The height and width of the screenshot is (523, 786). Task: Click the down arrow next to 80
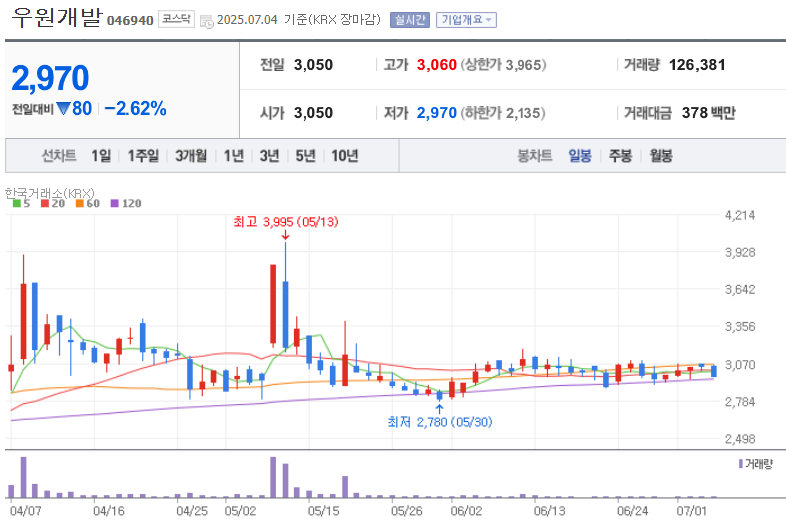(x=63, y=108)
